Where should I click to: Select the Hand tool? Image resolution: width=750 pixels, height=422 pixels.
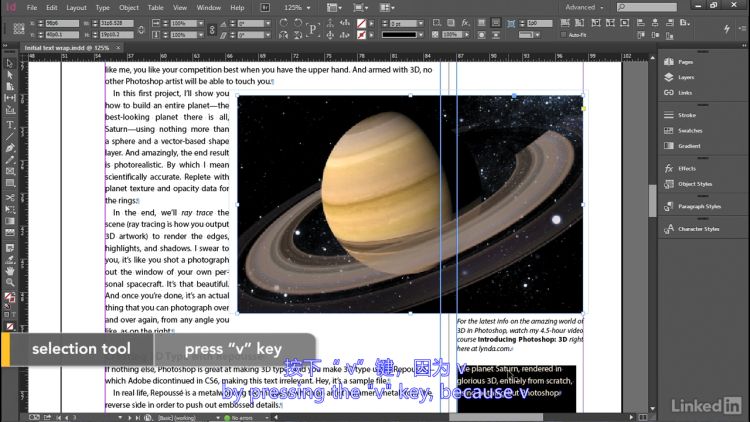coord(10,271)
